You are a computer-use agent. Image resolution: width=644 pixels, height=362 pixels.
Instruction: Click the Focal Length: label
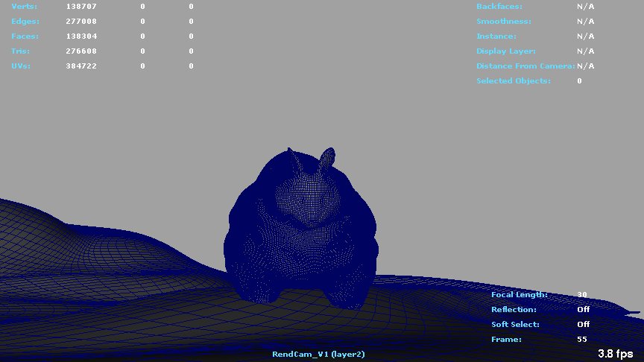click(x=520, y=295)
